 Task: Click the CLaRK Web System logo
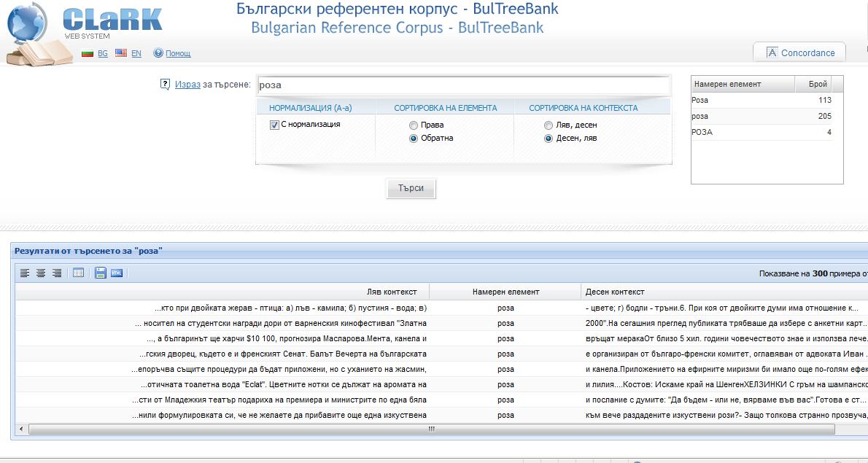[112, 23]
